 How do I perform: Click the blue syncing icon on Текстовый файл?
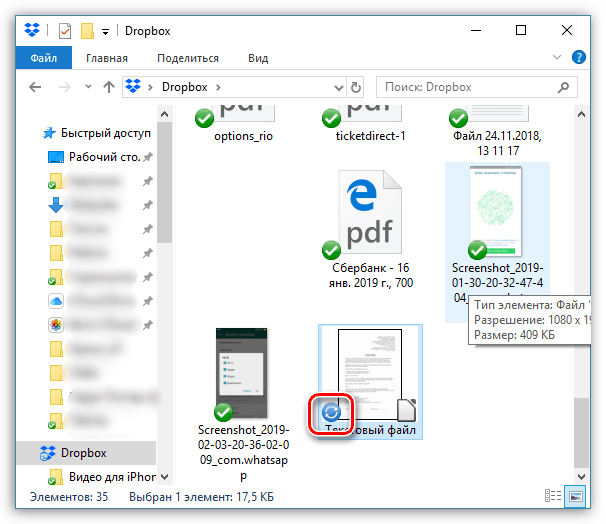331,412
